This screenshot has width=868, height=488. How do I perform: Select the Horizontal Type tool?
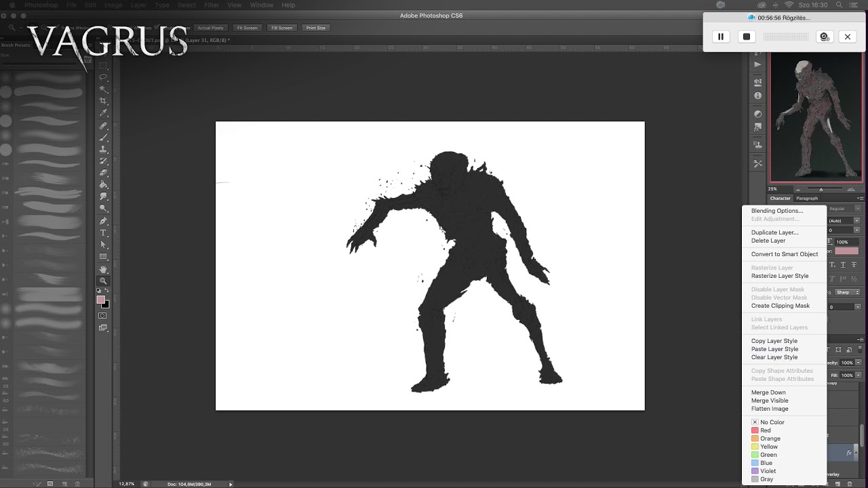(x=104, y=232)
